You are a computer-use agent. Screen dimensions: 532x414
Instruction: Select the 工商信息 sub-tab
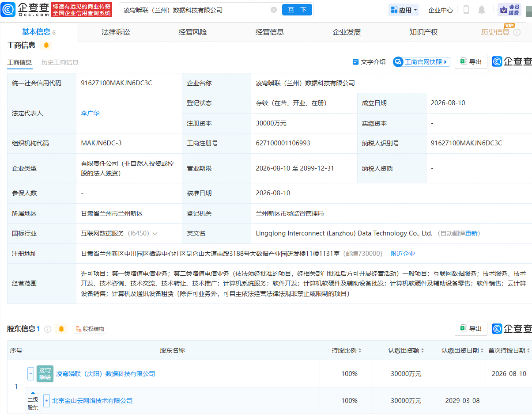point(19,62)
